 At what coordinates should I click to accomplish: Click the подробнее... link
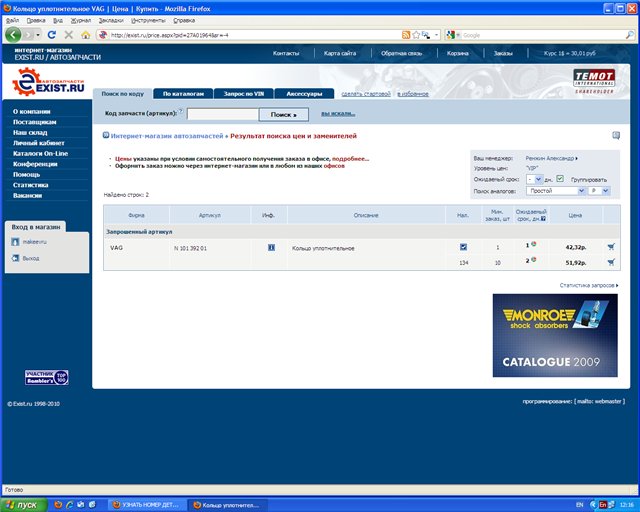tap(351, 159)
